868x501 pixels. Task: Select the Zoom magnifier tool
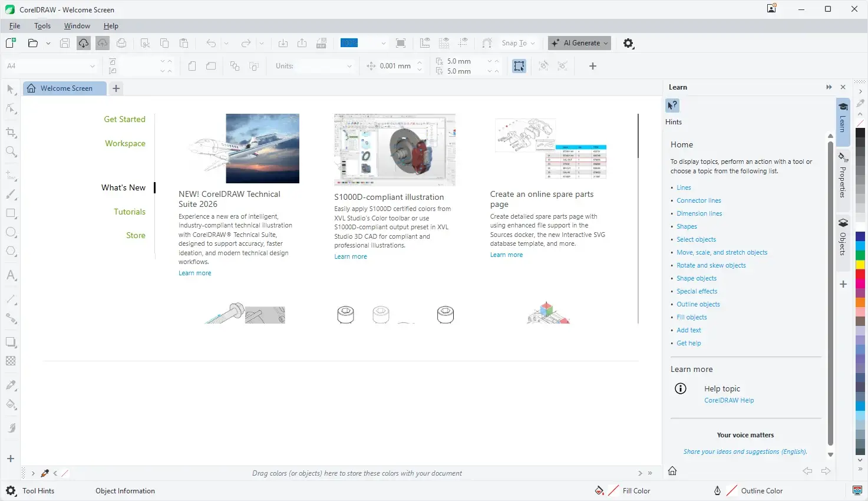pos(11,151)
